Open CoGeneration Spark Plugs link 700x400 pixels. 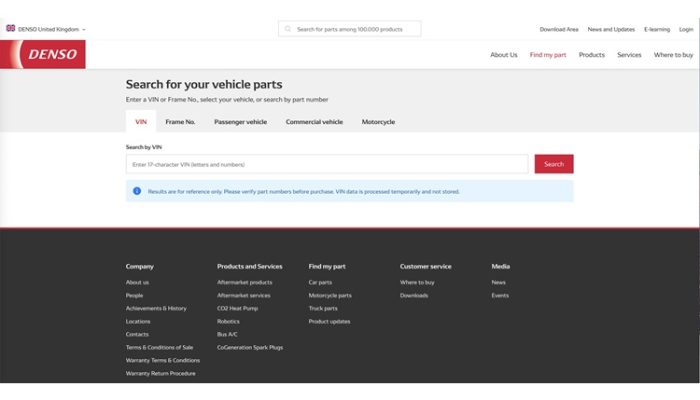(250, 347)
